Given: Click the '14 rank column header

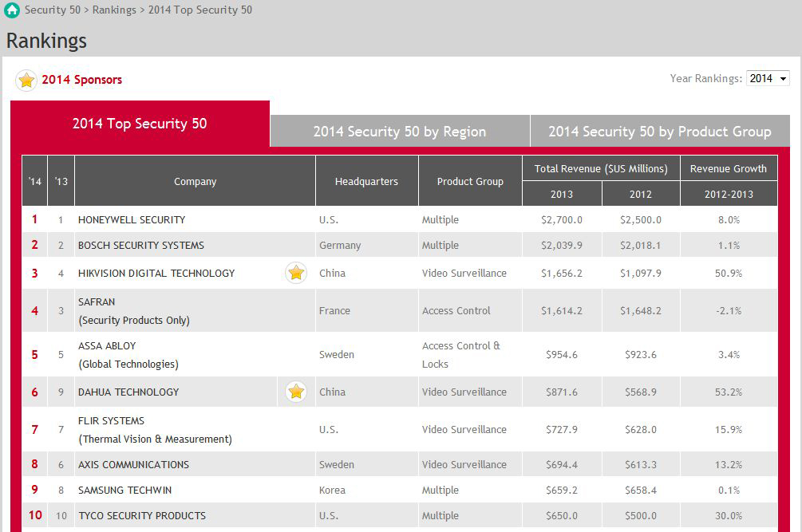Looking at the screenshot, I should pos(35,181).
